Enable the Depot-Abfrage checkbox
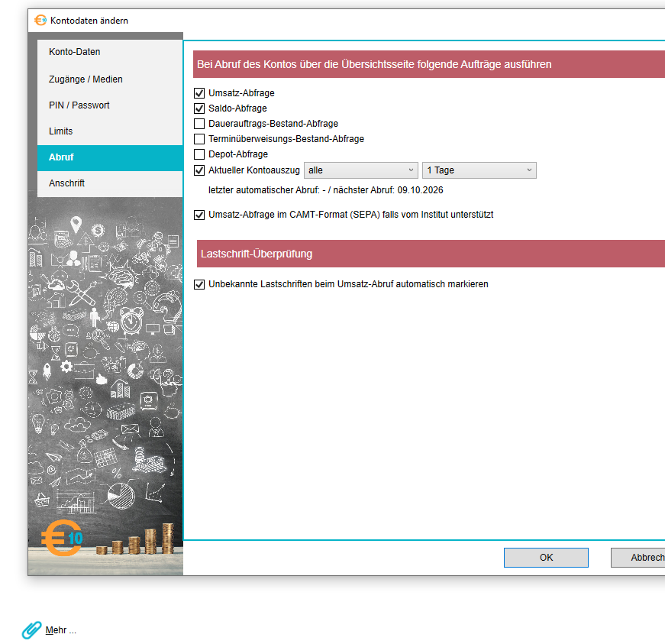Viewport: 665px width, 644px height. tap(199, 154)
